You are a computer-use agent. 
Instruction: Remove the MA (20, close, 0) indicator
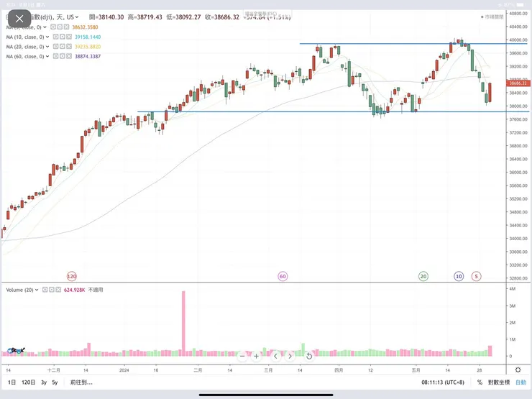pyautogui.click(x=69, y=47)
